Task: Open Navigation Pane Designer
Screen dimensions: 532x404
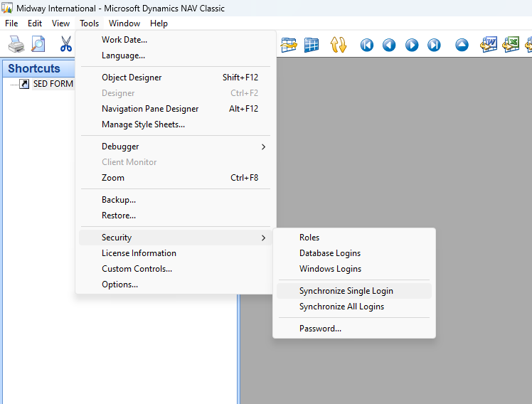Action: coord(176,109)
